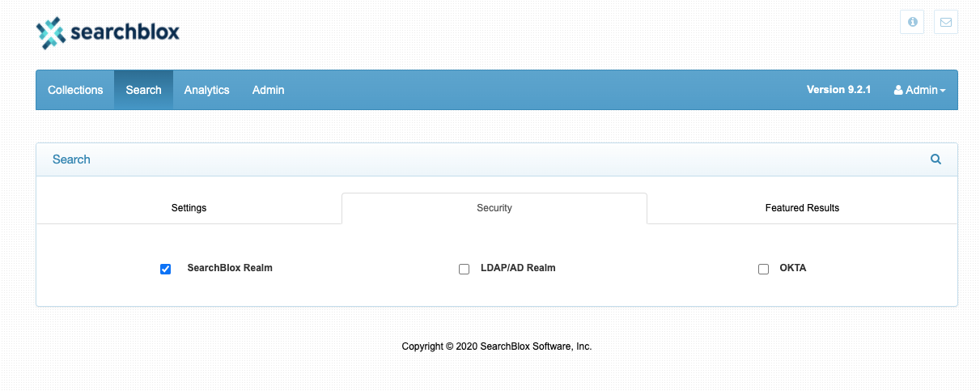Click the OKTA label
This screenshot has height=391, width=980.
click(793, 268)
